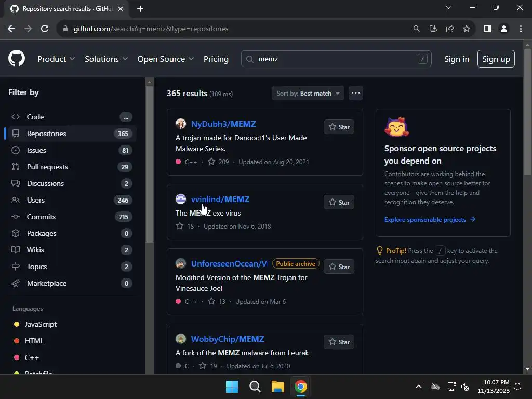Image resolution: width=532 pixels, height=399 pixels.
Task: Filter by Commits
Action: 71,217
